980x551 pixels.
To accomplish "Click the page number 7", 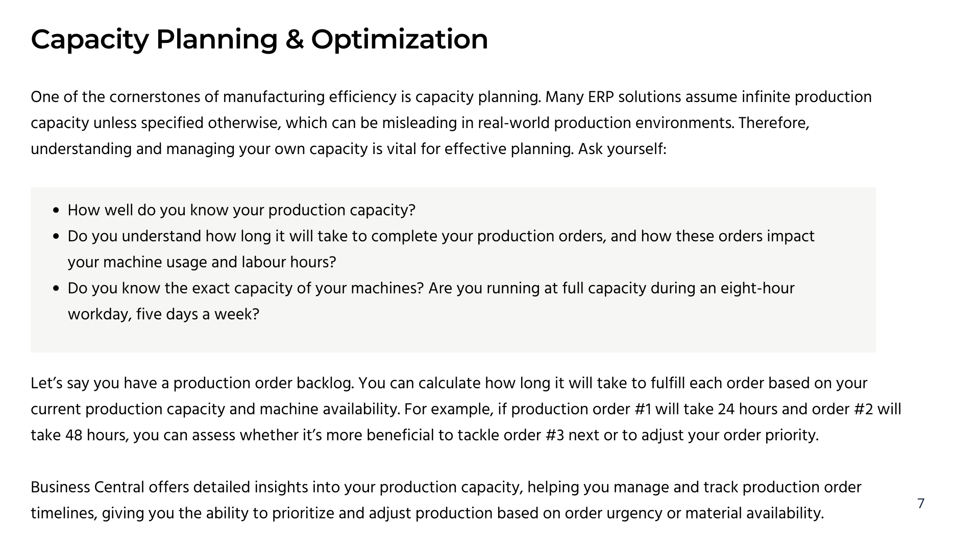I will pyautogui.click(x=921, y=504).
